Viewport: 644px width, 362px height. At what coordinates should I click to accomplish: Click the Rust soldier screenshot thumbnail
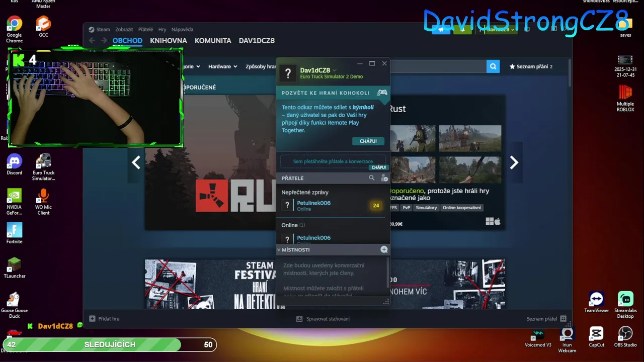pyautogui.click(x=413, y=138)
